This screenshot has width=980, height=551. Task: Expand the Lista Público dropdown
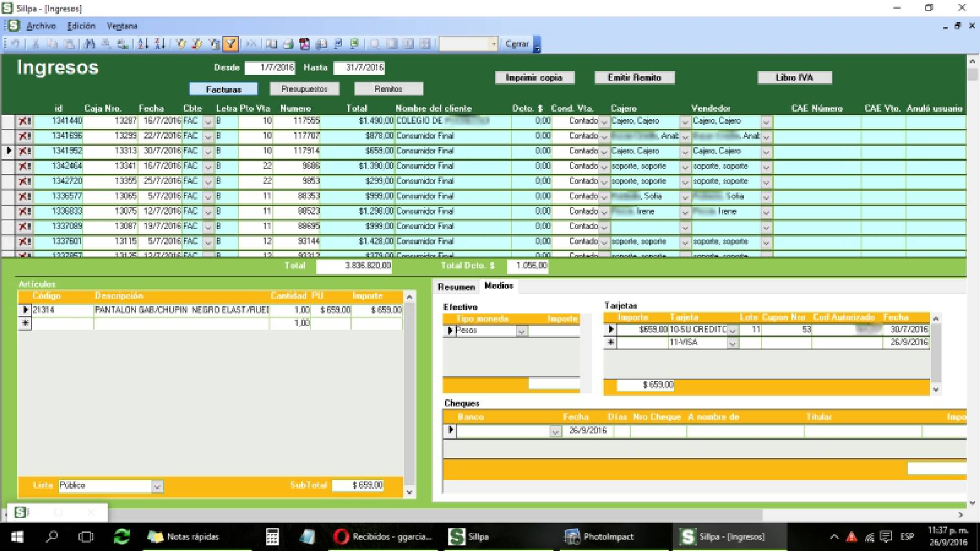[157, 486]
